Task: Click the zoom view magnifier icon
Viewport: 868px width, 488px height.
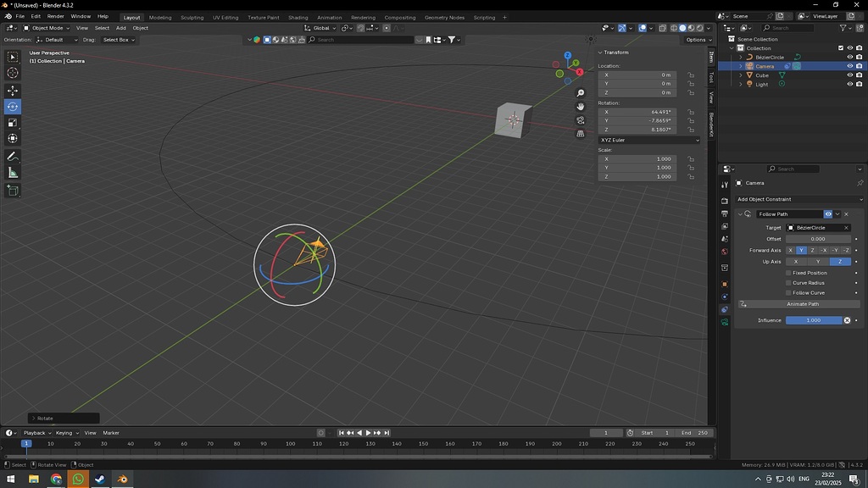Action: [x=580, y=93]
